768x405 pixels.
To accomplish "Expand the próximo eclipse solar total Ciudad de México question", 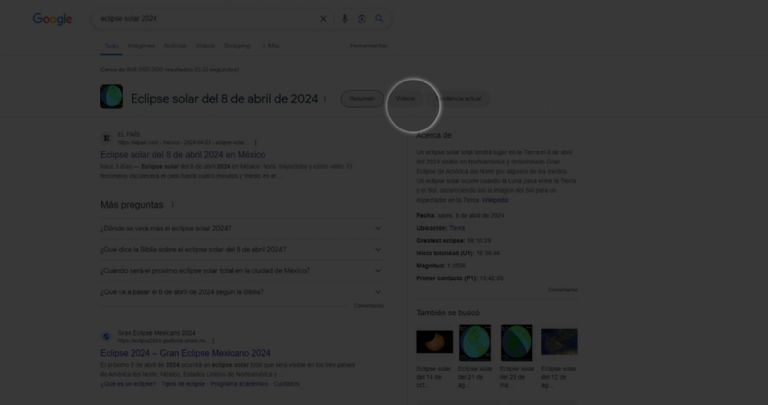I will coord(241,271).
